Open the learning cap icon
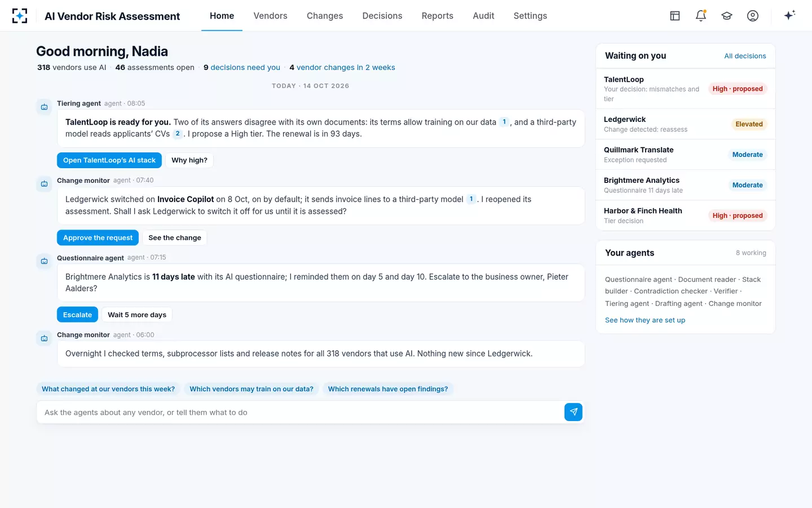The height and width of the screenshot is (508, 812). 727,16
